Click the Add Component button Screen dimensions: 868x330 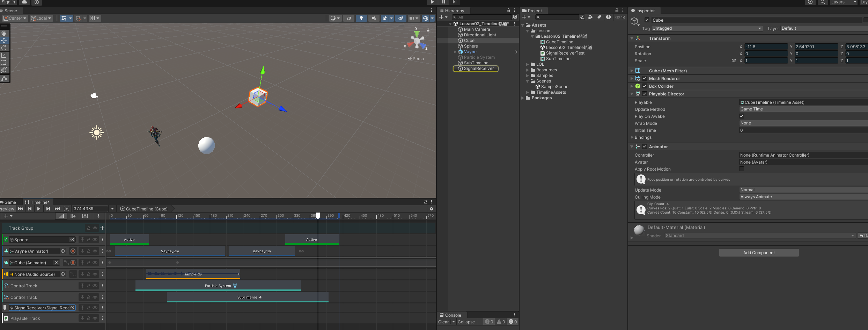759,253
